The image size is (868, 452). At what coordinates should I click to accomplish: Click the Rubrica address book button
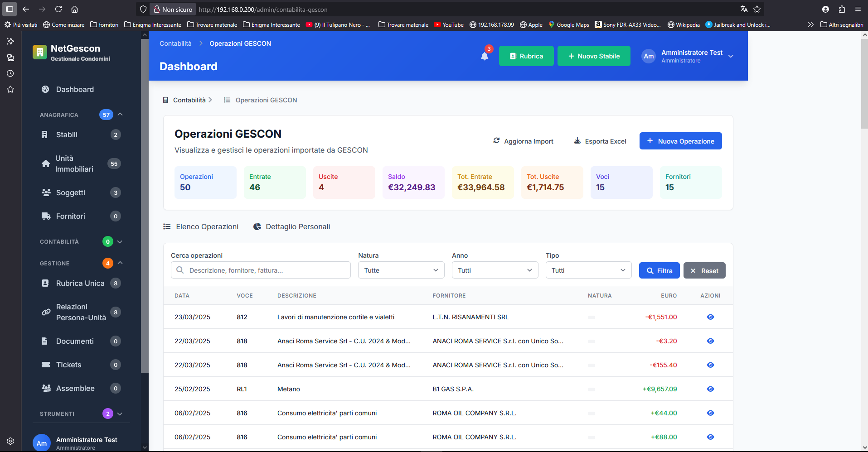click(526, 56)
